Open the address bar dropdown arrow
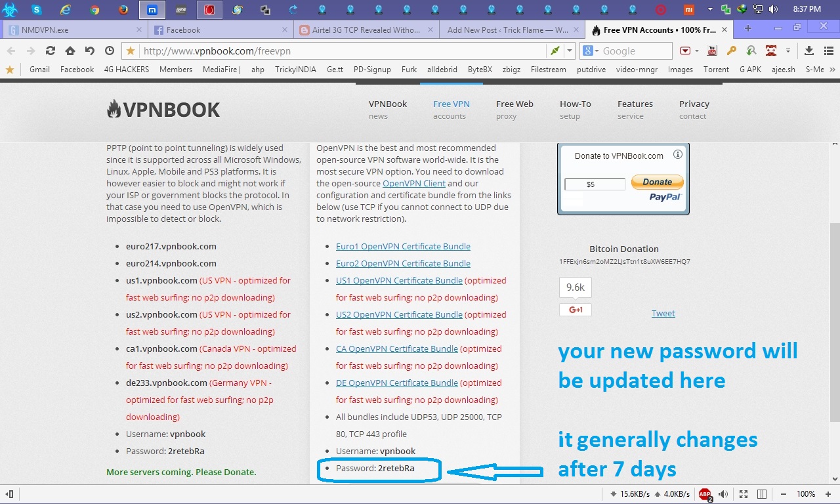Image resolution: width=840 pixels, height=504 pixels. point(570,51)
